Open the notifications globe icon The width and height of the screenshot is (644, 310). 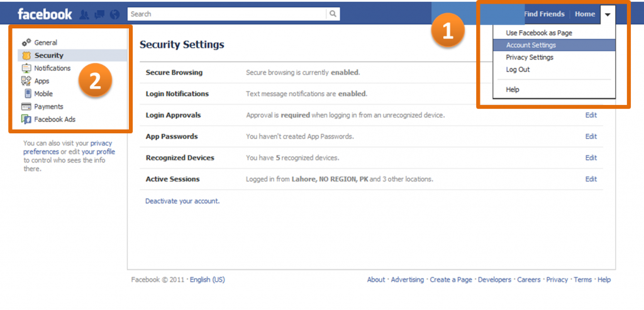click(114, 14)
